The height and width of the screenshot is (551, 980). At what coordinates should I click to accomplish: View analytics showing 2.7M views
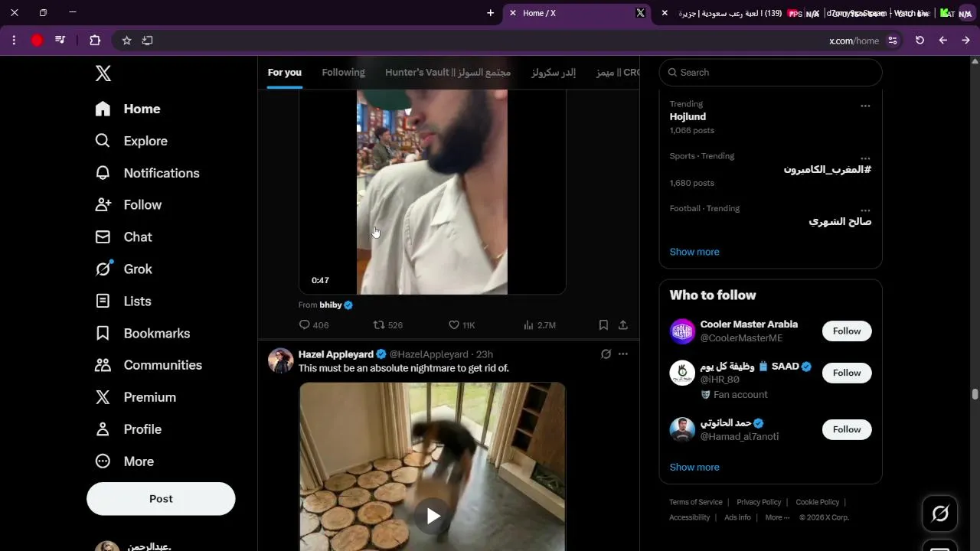point(540,325)
